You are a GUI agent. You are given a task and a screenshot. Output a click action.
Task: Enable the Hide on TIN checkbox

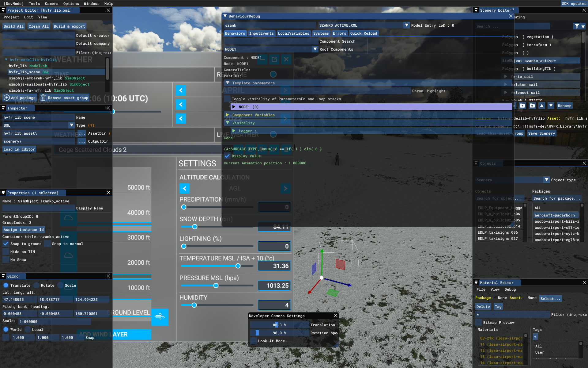[x=6, y=252]
